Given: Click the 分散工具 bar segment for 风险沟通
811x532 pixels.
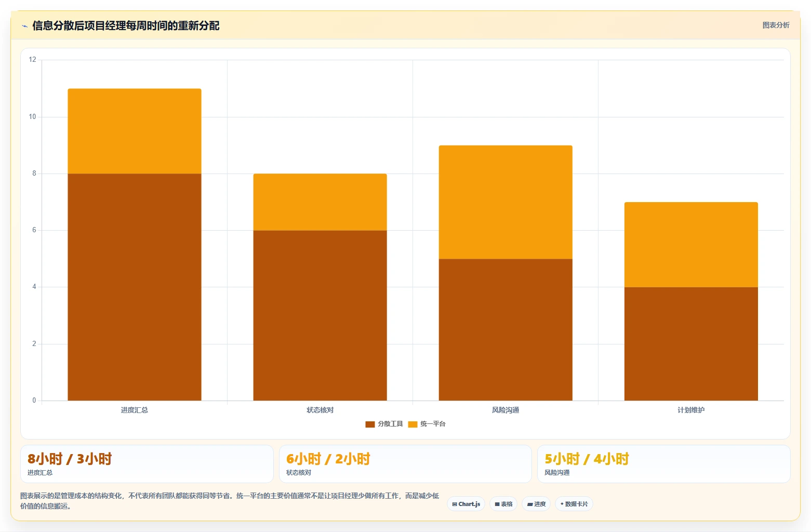Looking at the screenshot, I should (x=506, y=329).
